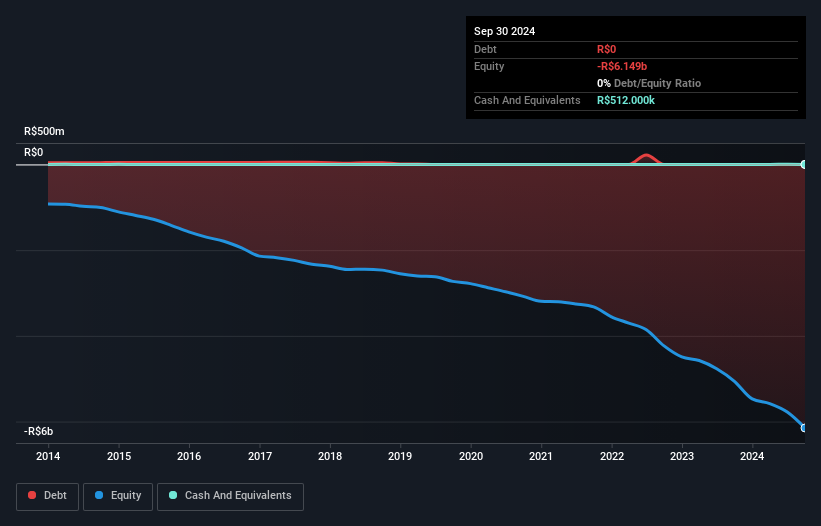Click the 2024 axis label
Screen dimensions: 821x526
click(752, 456)
